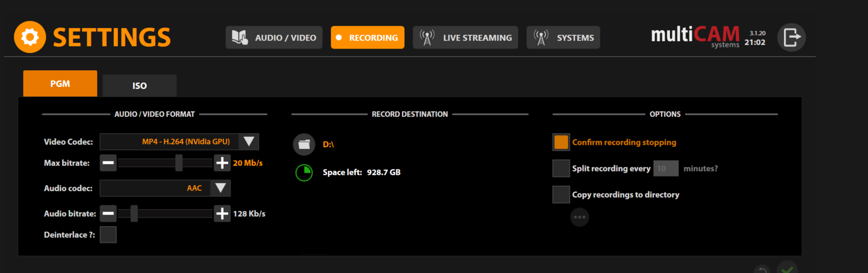Click the Max bitrate slider handle
868x273 pixels.
click(179, 163)
